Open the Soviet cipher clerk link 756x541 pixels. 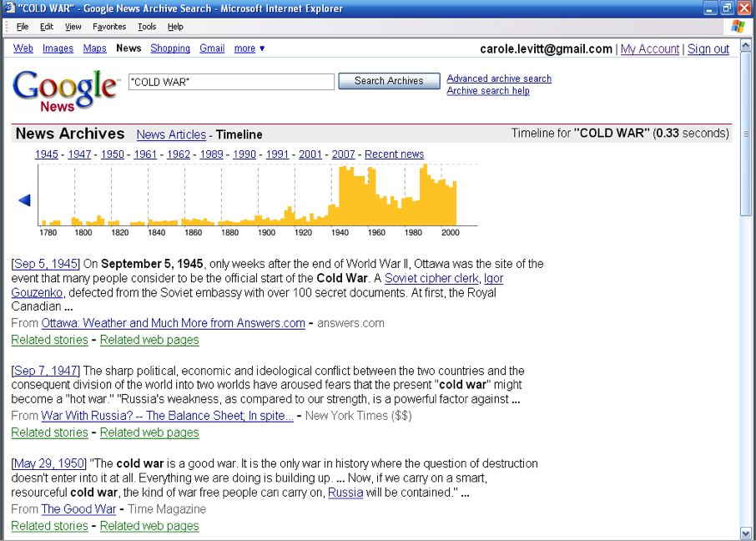[431, 279]
